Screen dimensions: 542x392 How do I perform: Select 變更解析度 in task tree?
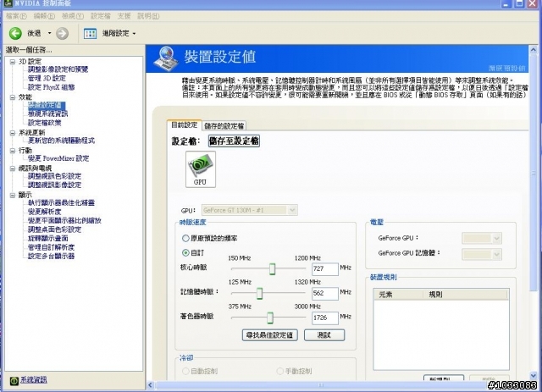click(x=44, y=212)
